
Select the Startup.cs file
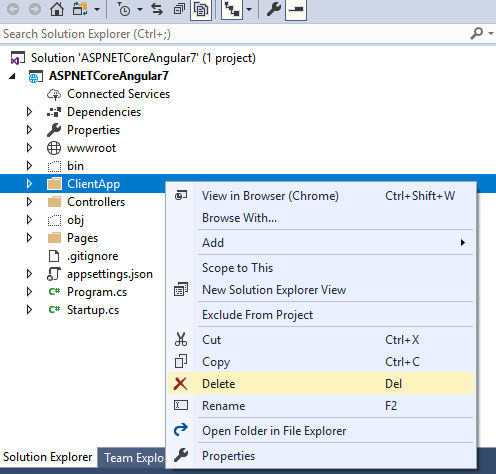click(93, 310)
